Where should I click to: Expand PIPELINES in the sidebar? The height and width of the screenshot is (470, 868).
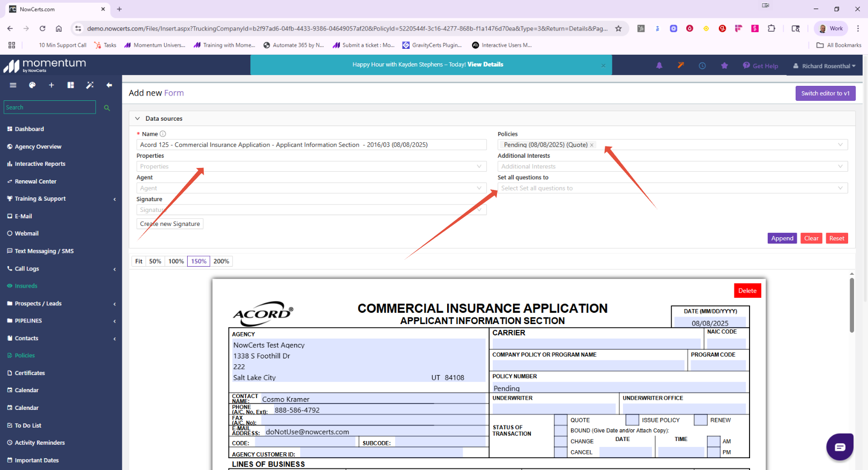pyautogui.click(x=115, y=321)
